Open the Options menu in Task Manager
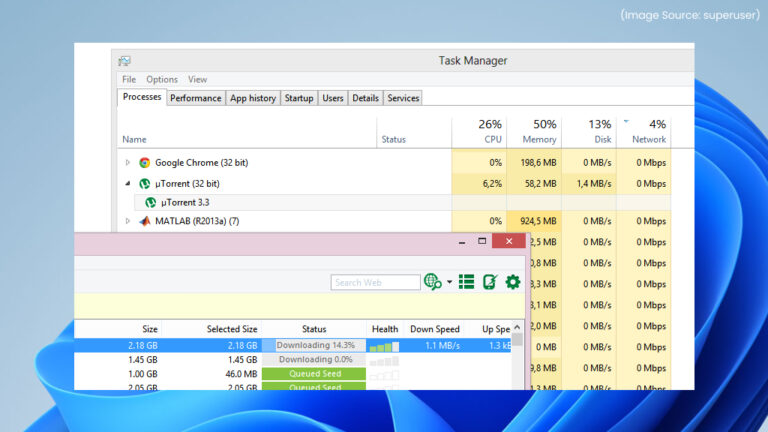The height and width of the screenshot is (432, 768). pos(162,79)
